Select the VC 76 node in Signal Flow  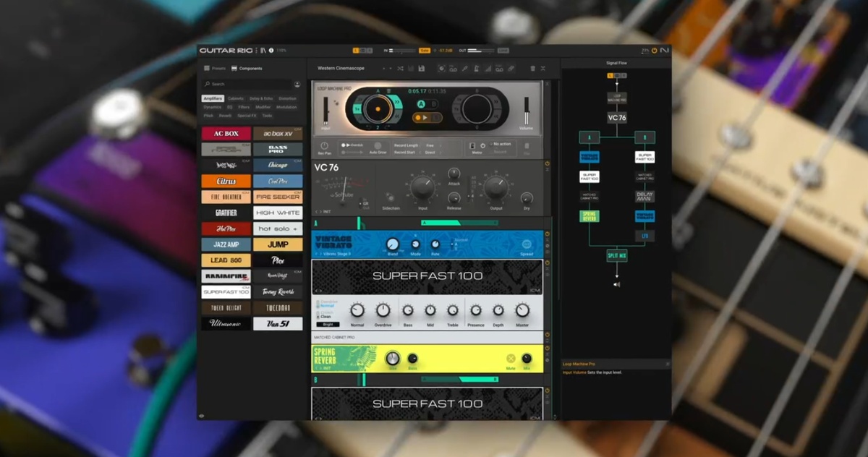(617, 117)
